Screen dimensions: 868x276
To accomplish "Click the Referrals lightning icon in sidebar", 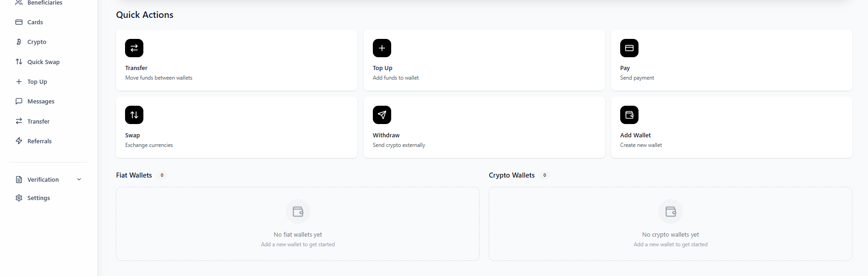I will [x=19, y=141].
